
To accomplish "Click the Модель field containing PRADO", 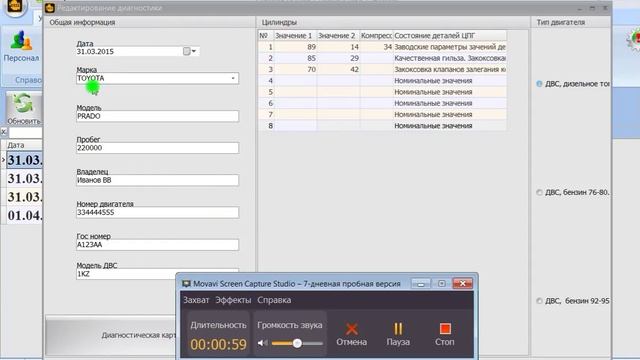I will [x=157, y=116].
